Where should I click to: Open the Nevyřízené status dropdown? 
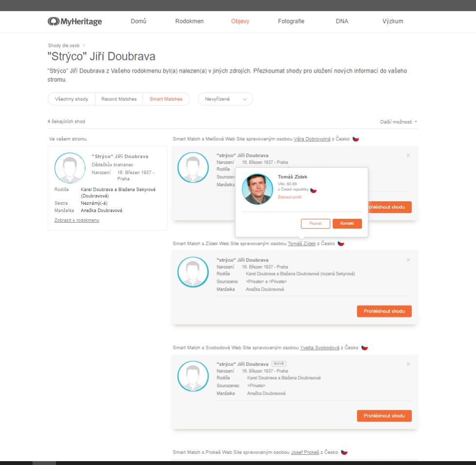(225, 99)
